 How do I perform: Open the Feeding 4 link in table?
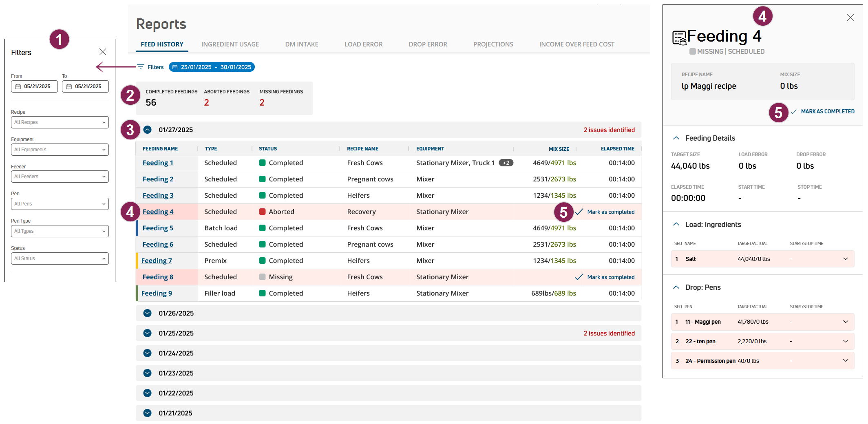pyautogui.click(x=158, y=212)
